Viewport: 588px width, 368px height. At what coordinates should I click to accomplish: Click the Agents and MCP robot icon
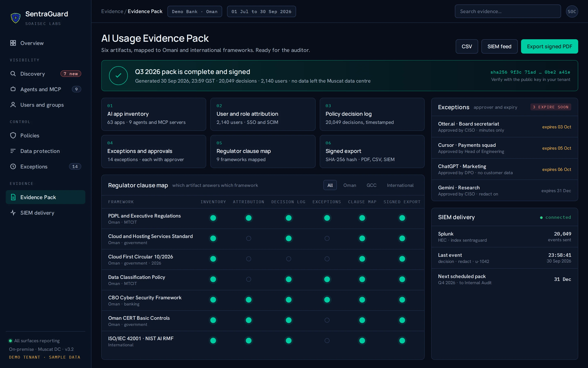13,89
